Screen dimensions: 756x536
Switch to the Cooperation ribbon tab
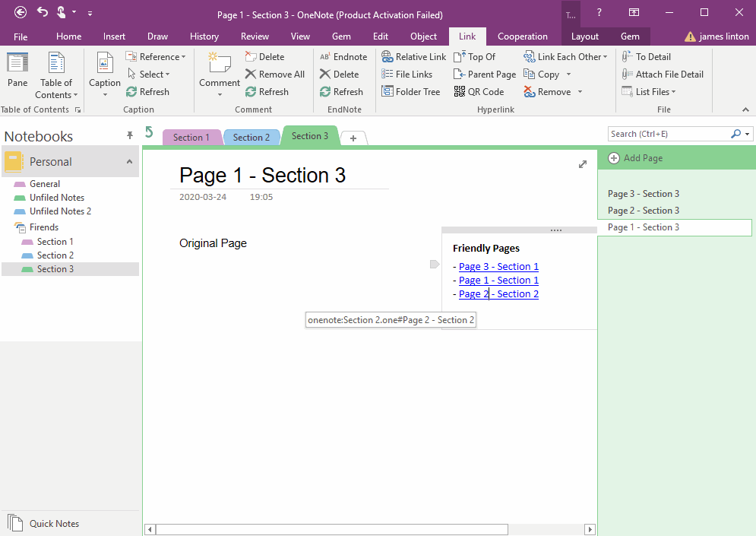coord(523,36)
